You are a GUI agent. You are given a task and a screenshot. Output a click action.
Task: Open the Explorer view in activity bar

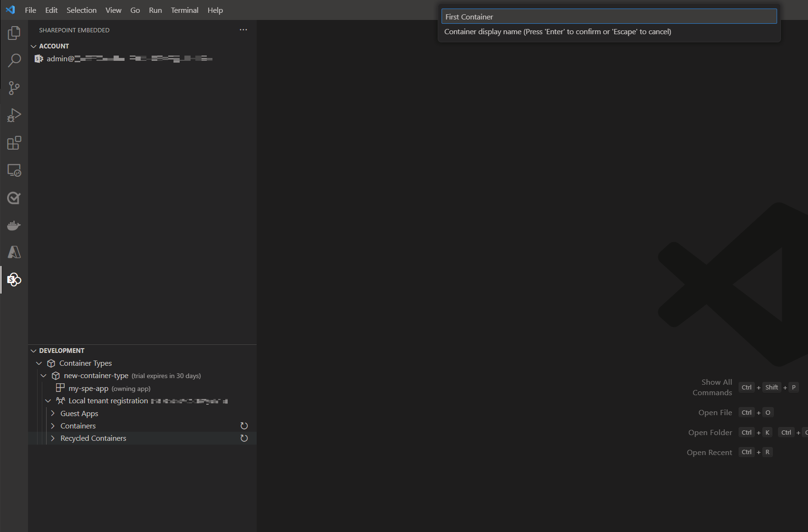coord(14,33)
